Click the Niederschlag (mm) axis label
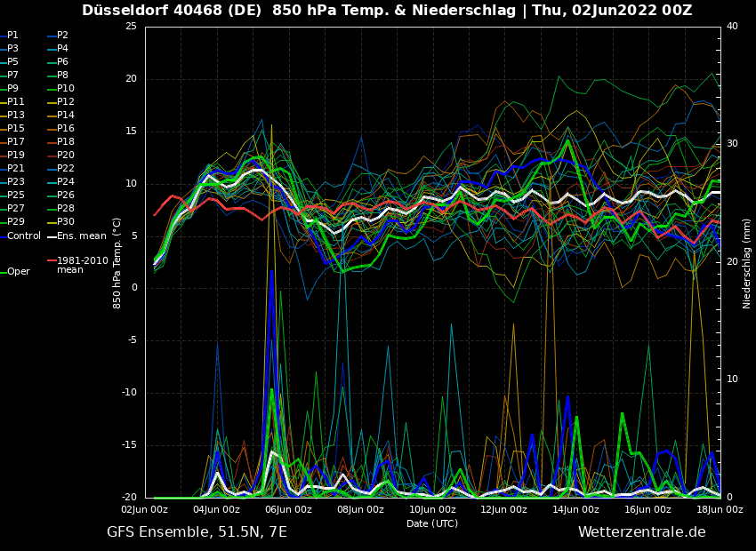 747,262
